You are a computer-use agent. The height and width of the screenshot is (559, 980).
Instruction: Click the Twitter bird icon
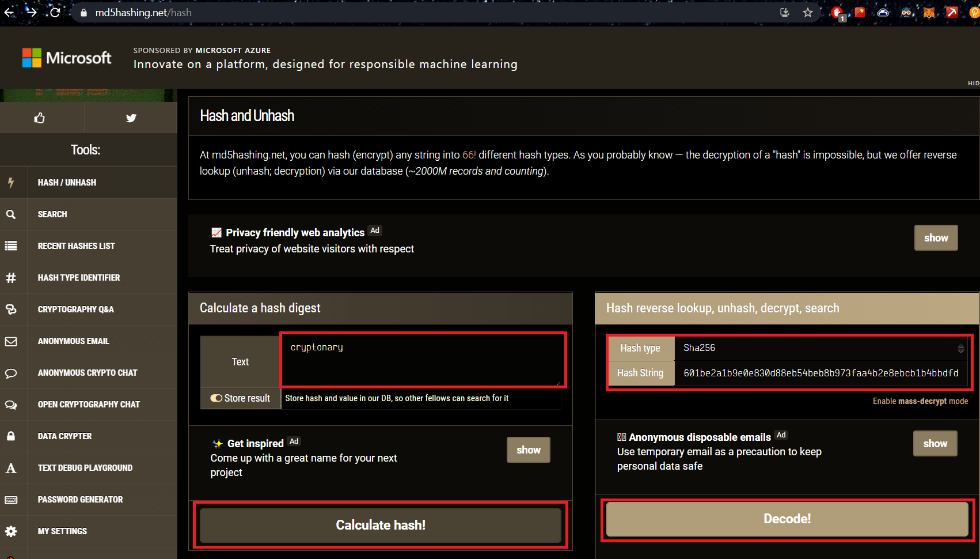click(x=131, y=118)
